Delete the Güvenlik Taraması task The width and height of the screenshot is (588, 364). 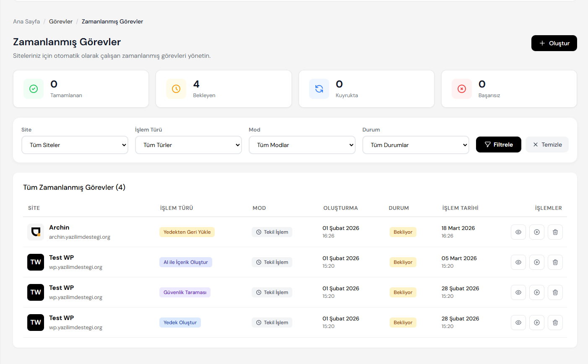(x=555, y=292)
